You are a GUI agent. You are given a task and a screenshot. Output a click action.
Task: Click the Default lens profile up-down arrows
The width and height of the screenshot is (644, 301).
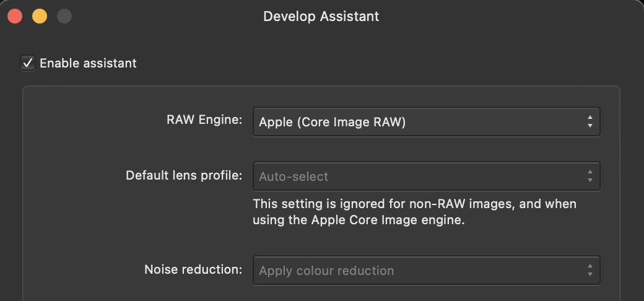[x=590, y=176]
